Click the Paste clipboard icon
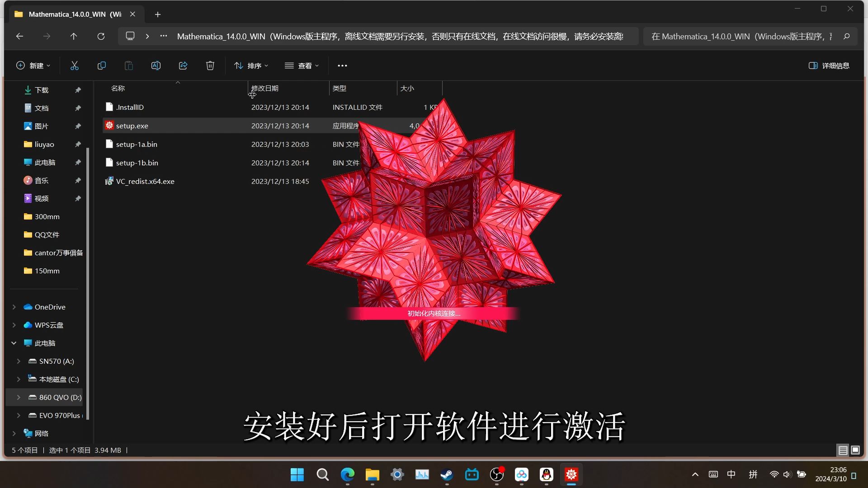Viewport: 868px width, 488px height. tap(129, 66)
